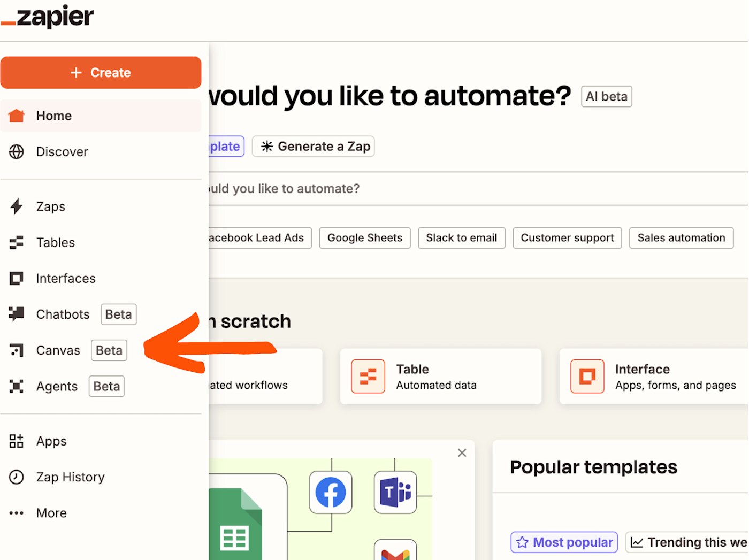The height and width of the screenshot is (560, 749).
Task: Click the Zap History clock icon
Action: [17, 477]
